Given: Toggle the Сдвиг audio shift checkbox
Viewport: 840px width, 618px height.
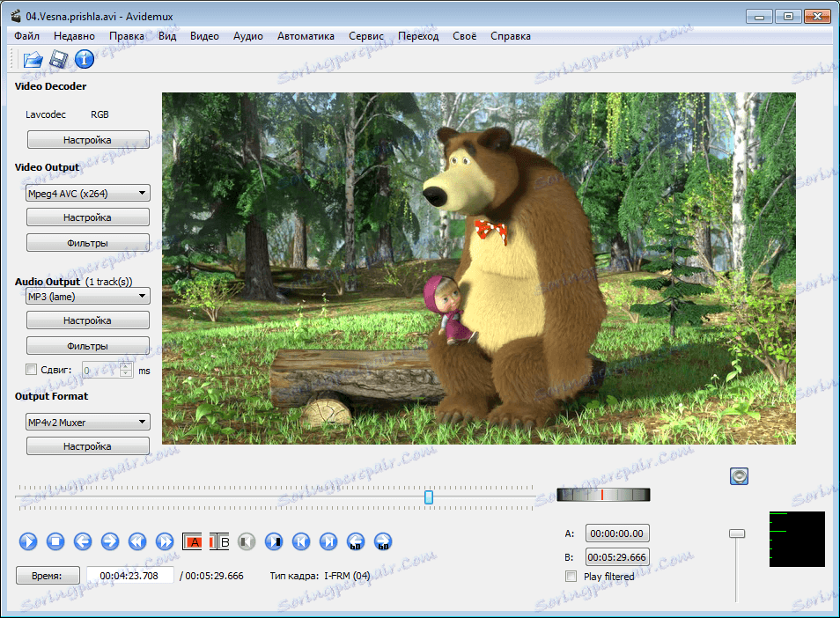Looking at the screenshot, I should [32, 370].
